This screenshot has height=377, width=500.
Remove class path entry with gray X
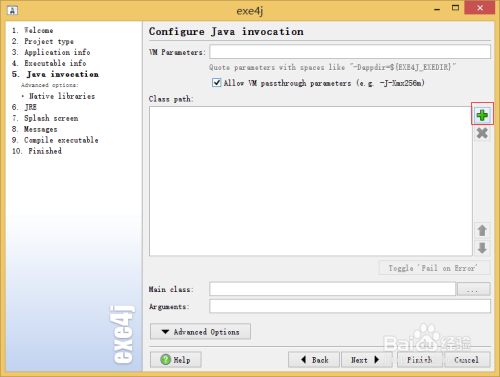(x=482, y=133)
